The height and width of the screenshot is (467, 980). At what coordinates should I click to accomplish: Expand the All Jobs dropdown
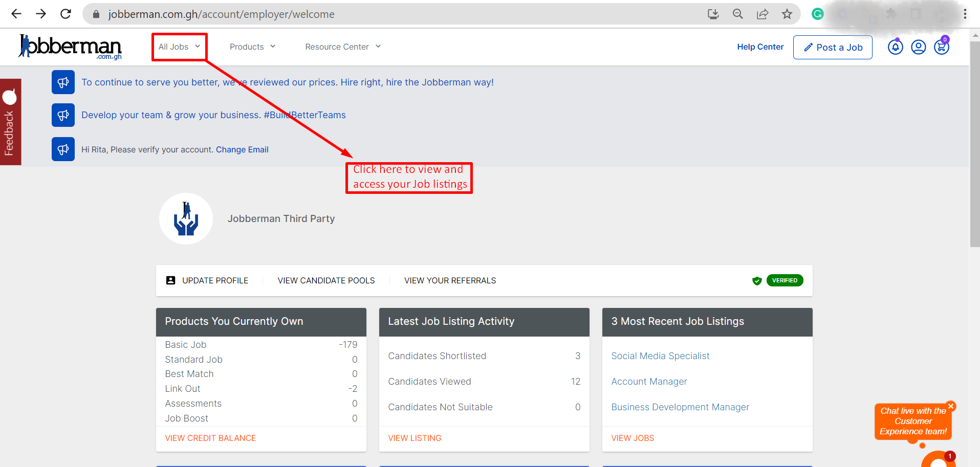click(x=179, y=47)
